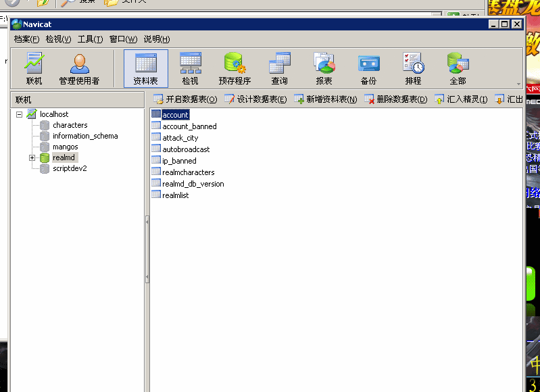This screenshot has width=540, height=392.
Task: Click 新增资料表(N) new table button
Action: pos(326,99)
